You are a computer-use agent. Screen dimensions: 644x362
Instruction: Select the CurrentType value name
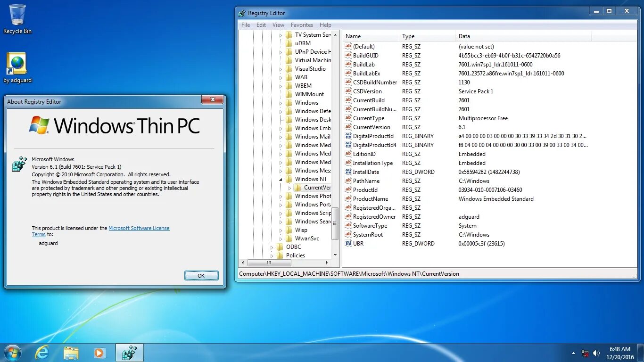pos(368,118)
